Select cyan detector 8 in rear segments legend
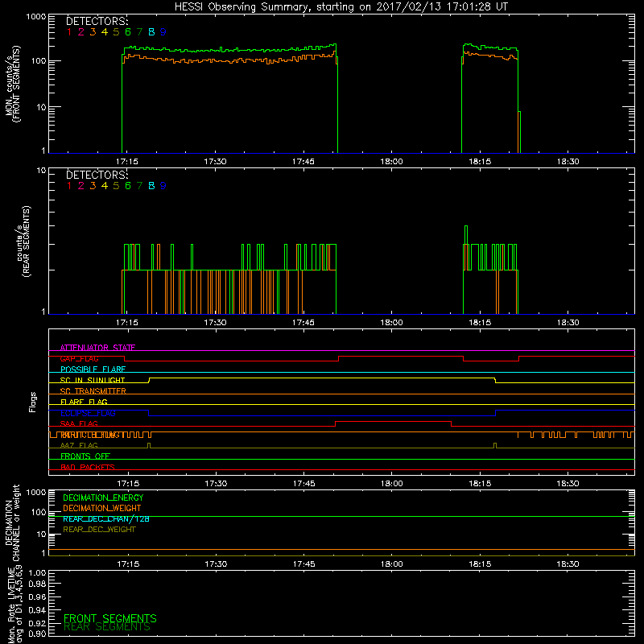This screenshot has width=644, height=644. pos(151,186)
